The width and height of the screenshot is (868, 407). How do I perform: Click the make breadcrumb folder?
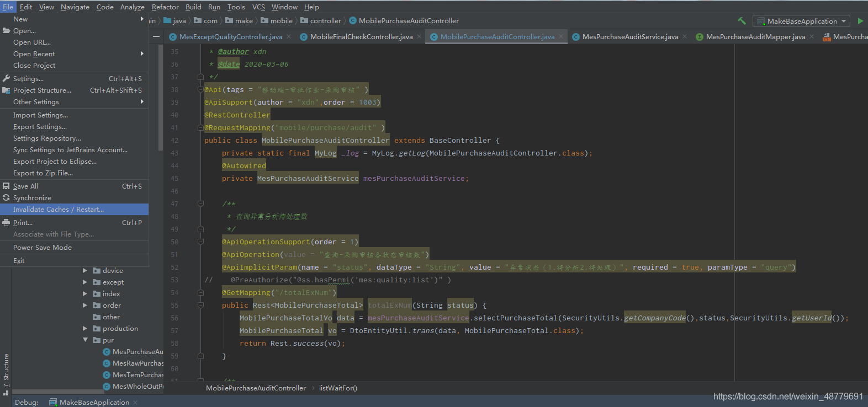pos(239,20)
